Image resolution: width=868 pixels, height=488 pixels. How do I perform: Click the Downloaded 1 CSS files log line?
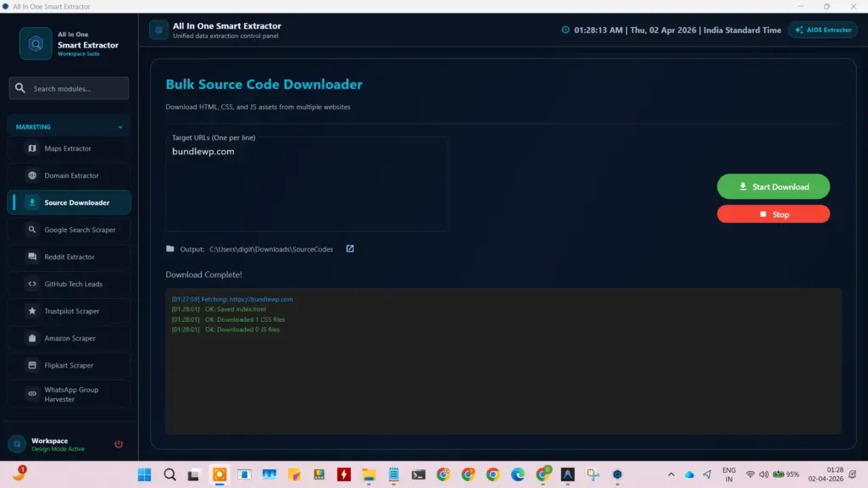[228, 319]
